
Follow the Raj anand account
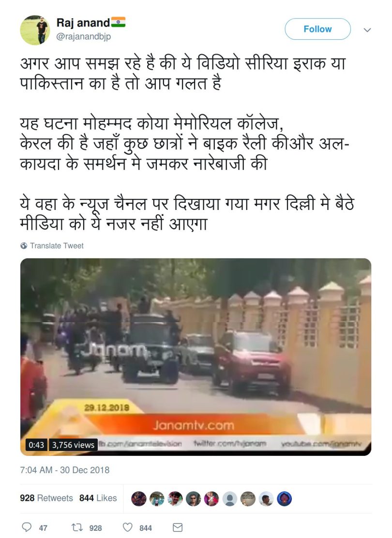tap(317, 29)
